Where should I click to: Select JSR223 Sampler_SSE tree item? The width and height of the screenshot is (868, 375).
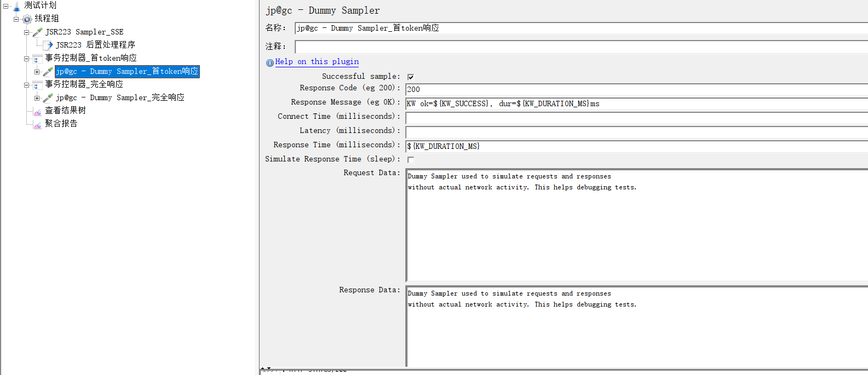pos(84,32)
